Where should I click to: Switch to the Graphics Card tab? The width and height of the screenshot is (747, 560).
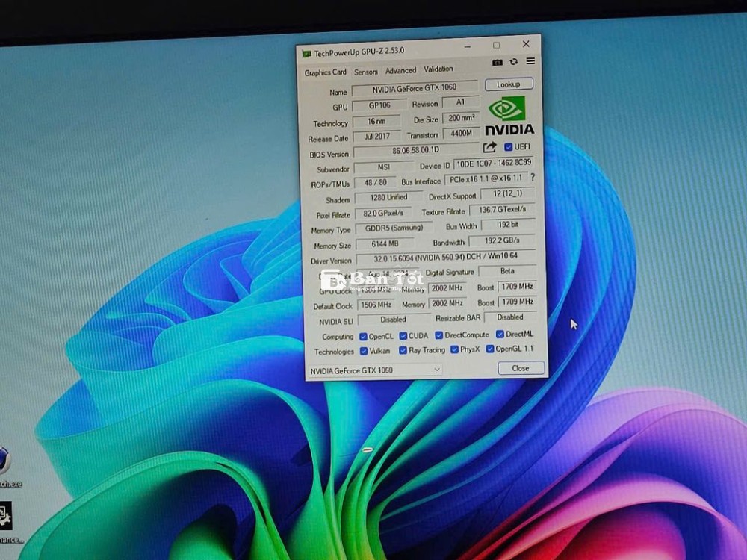(x=326, y=72)
